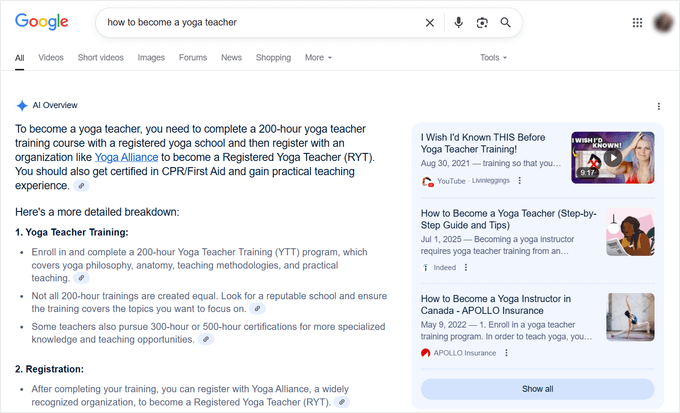Screen dimensions: 680x413
Task: Submit search with the magnifying glass icon
Action: tap(505, 23)
